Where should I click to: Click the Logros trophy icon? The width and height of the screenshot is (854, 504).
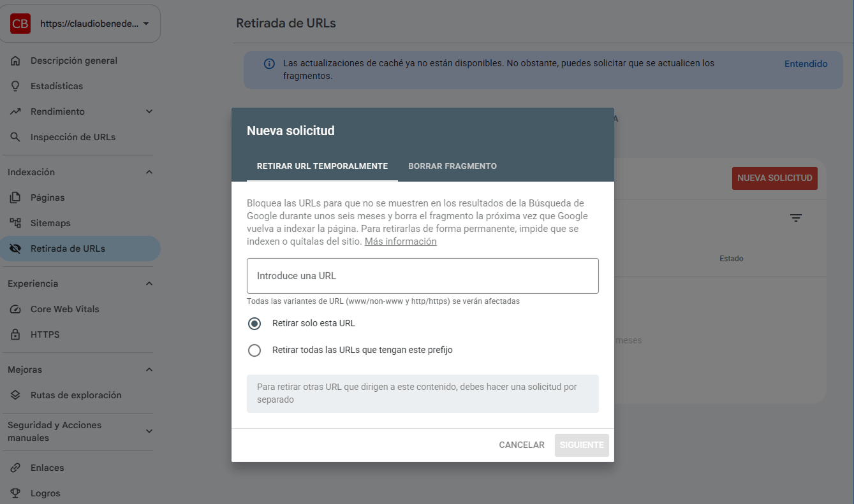click(16, 493)
